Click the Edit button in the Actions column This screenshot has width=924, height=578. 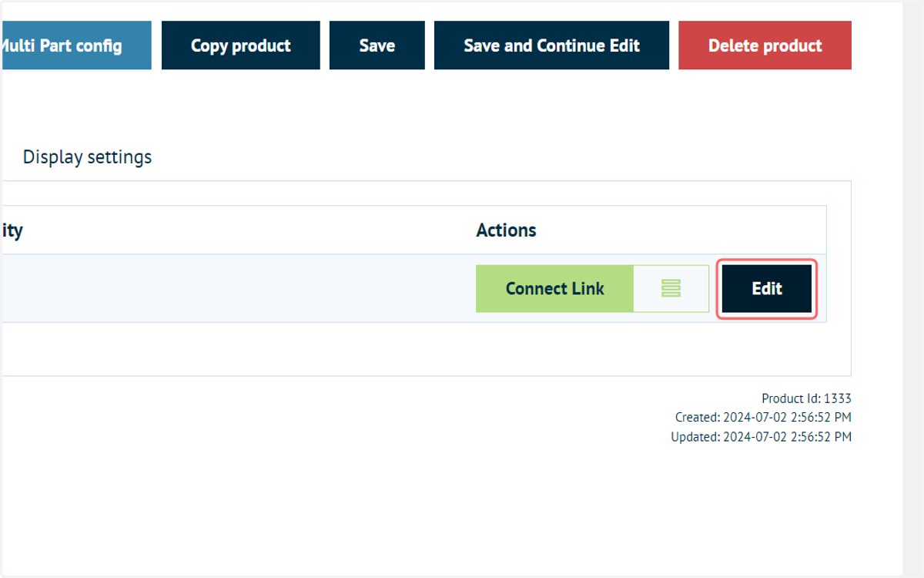pyautogui.click(x=767, y=289)
